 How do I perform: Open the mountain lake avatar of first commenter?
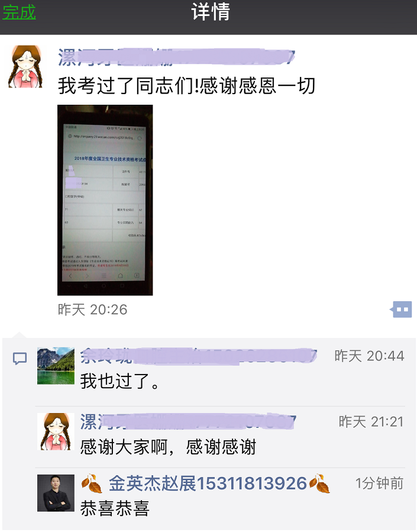[x=56, y=366]
